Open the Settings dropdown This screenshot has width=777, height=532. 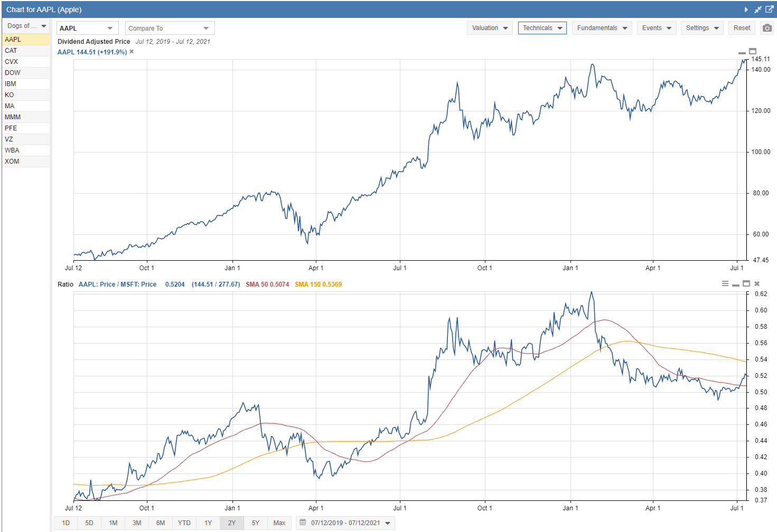coord(702,28)
